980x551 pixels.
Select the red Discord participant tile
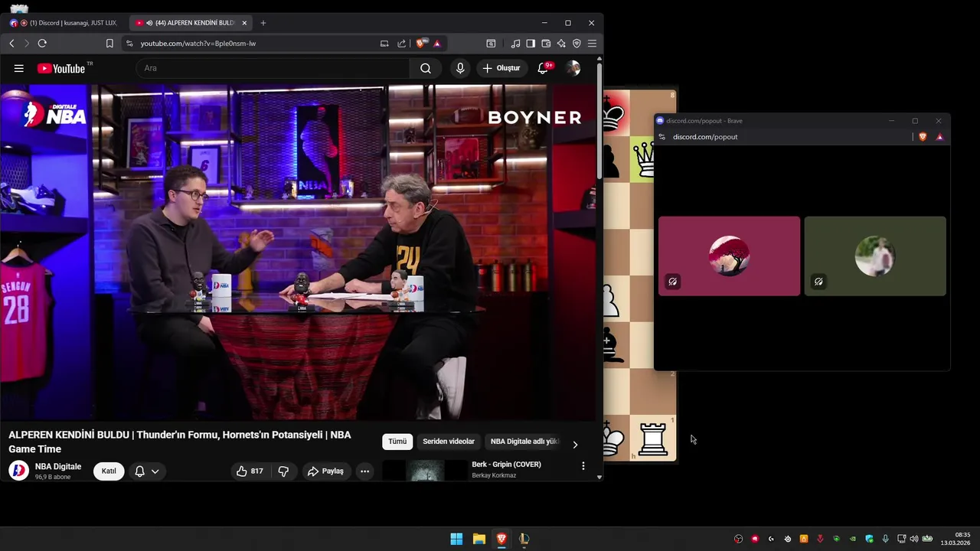point(729,256)
